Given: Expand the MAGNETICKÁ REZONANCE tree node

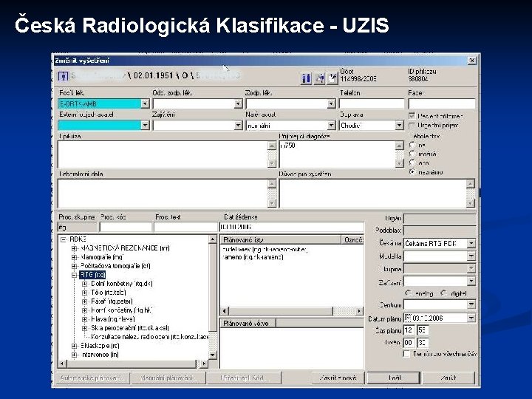Looking at the screenshot, I should tap(74, 248).
